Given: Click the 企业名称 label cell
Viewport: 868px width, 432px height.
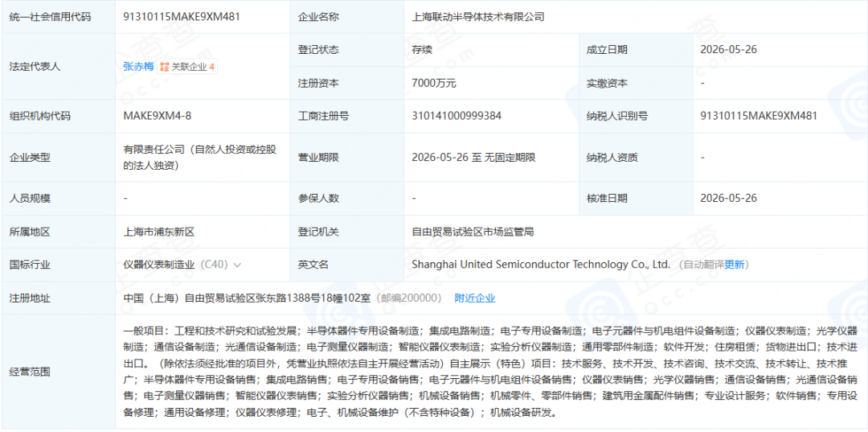Looking at the screenshot, I should tap(347, 17).
